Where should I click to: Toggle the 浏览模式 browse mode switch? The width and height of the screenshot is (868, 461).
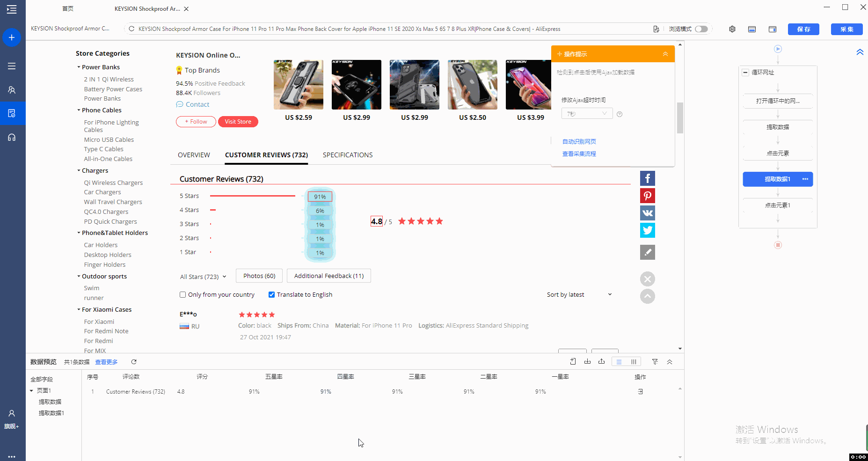pyautogui.click(x=701, y=29)
